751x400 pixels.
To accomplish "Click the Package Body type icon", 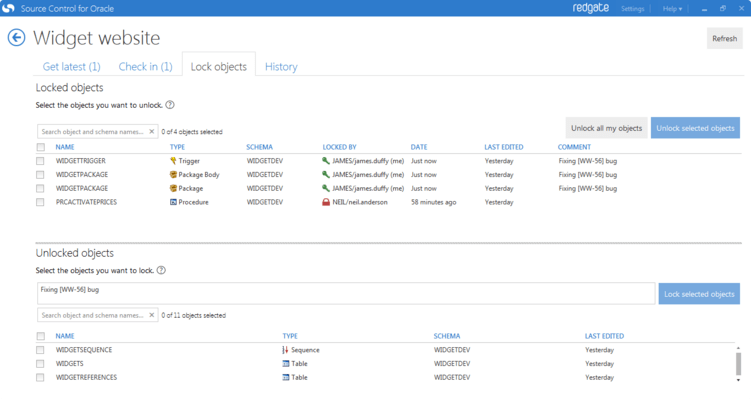I will pyautogui.click(x=173, y=174).
